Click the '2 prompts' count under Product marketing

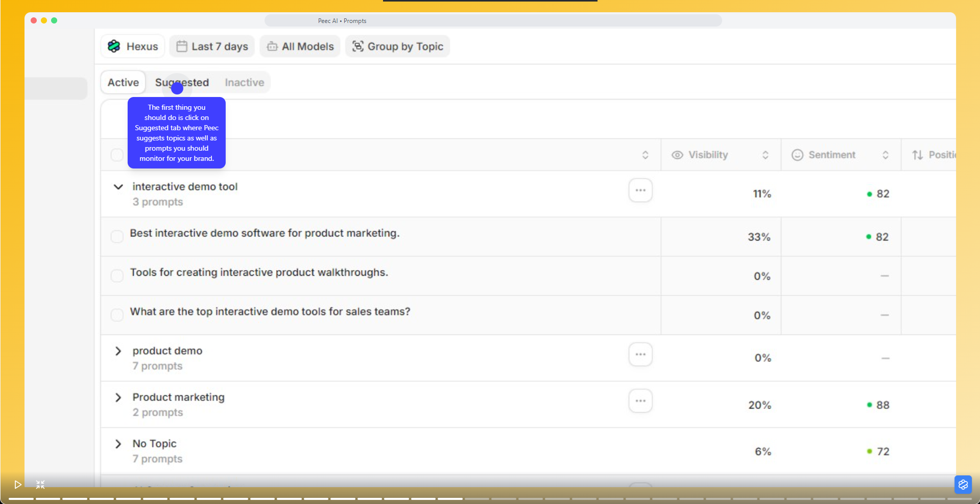point(158,413)
